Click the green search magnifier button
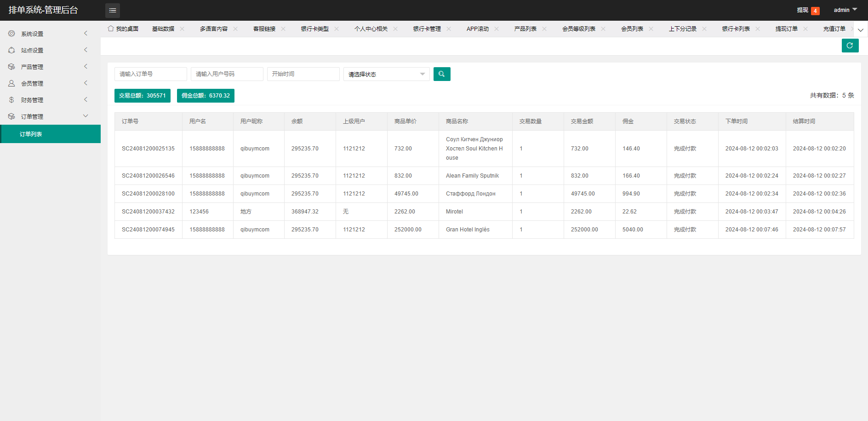The width and height of the screenshot is (868, 421). point(441,74)
